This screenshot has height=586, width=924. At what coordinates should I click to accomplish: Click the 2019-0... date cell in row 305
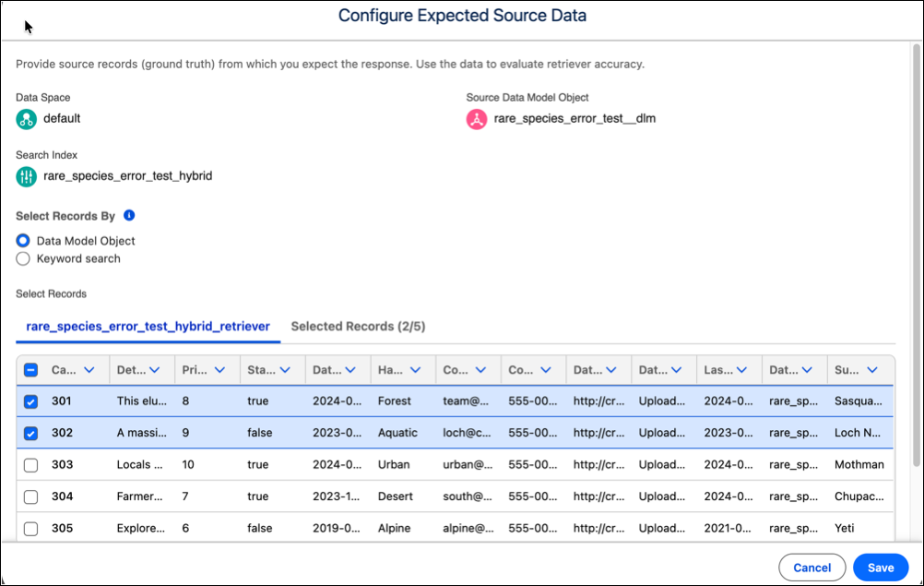coord(337,529)
